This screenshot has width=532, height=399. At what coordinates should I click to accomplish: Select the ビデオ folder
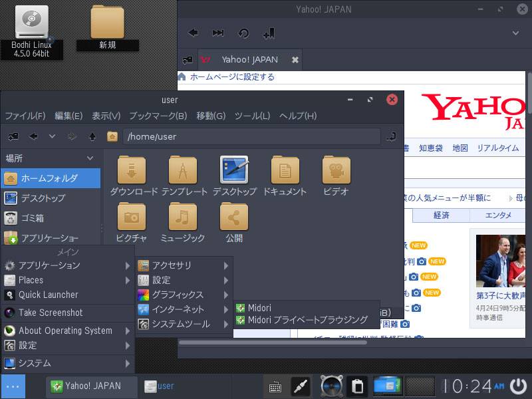click(336, 176)
